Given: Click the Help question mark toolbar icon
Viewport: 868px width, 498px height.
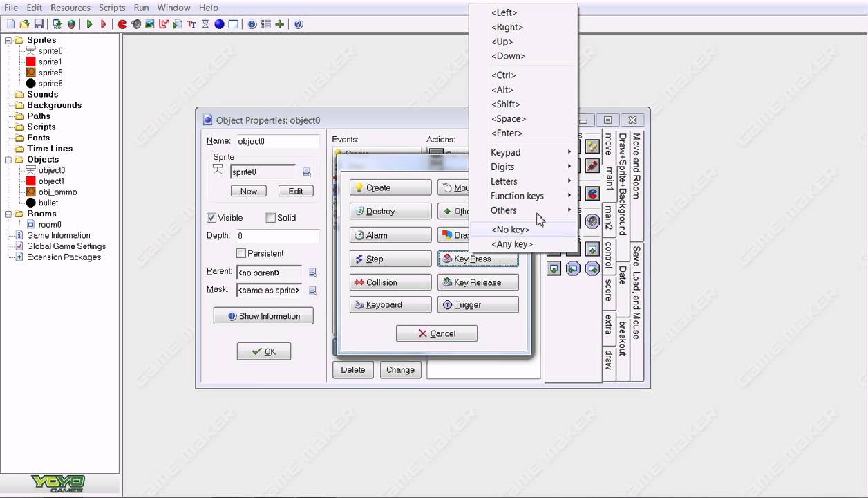Looking at the screenshot, I should (299, 24).
